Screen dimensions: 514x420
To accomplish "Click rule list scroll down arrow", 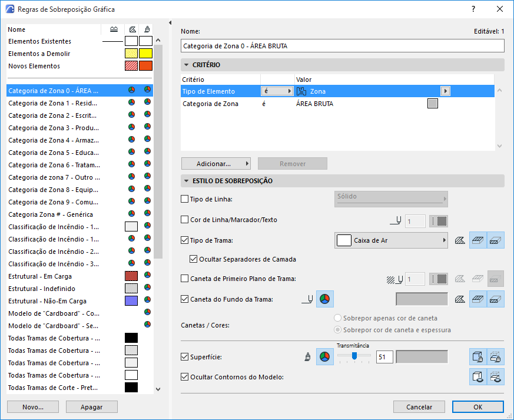I will 158,389.
